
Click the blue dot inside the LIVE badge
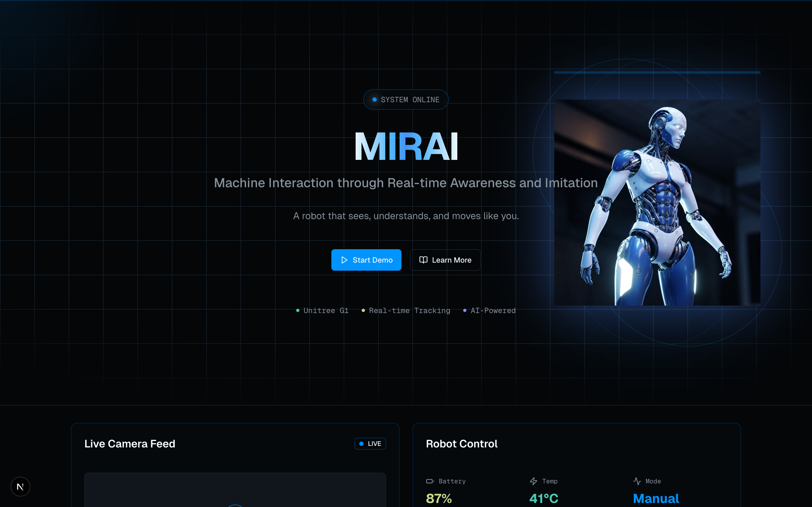pyautogui.click(x=361, y=443)
